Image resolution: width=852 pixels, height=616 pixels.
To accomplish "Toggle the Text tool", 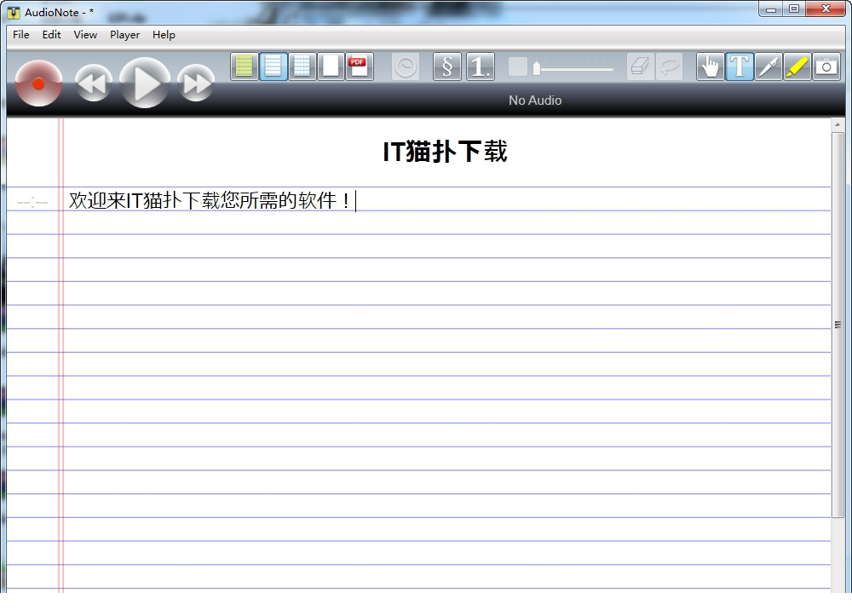I will tap(739, 66).
